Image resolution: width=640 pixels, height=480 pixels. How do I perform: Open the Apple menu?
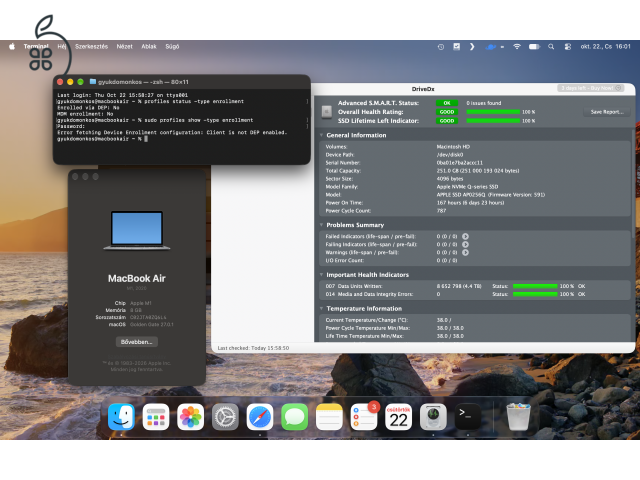[12, 47]
